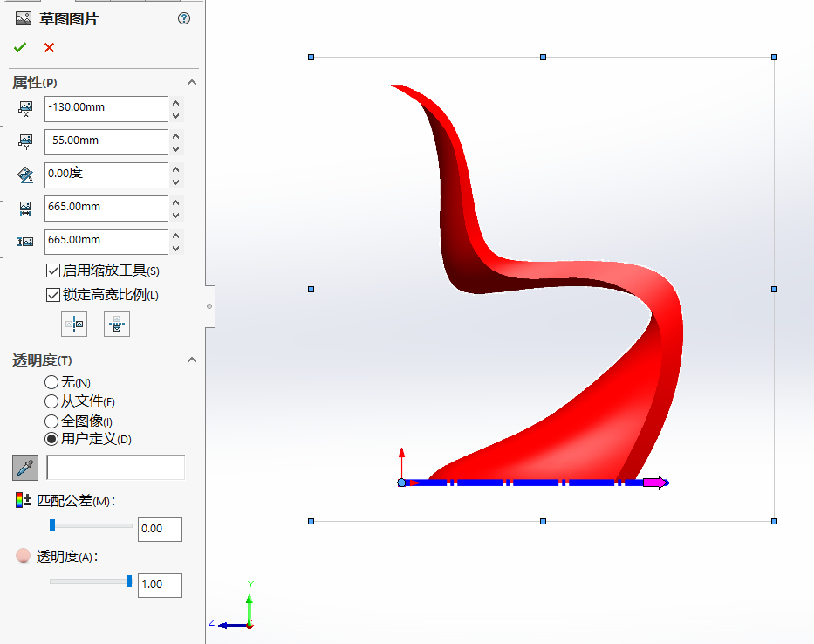814x644 pixels.
Task: Click the user-defined color swatch box
Action: click(116, 468)
